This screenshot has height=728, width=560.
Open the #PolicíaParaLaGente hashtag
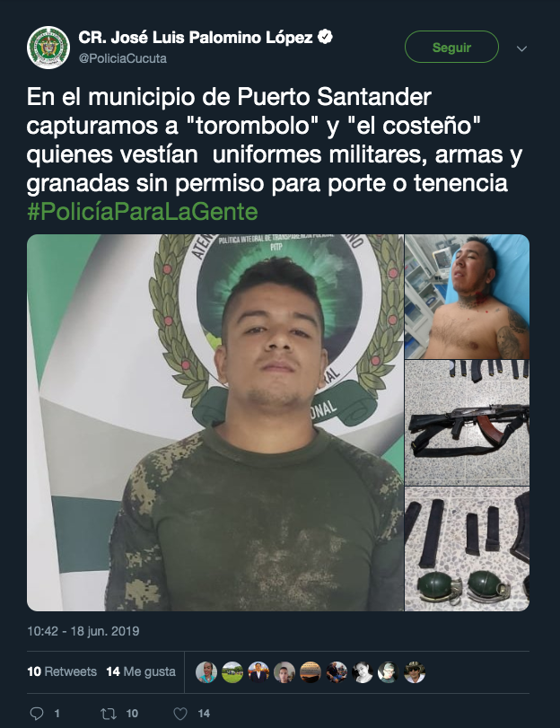[143, 212]
